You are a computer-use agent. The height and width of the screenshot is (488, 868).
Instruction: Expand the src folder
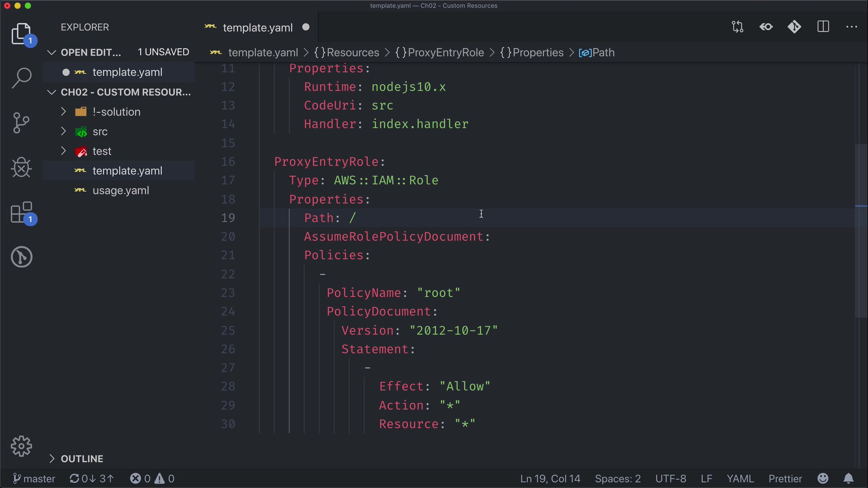100,131
